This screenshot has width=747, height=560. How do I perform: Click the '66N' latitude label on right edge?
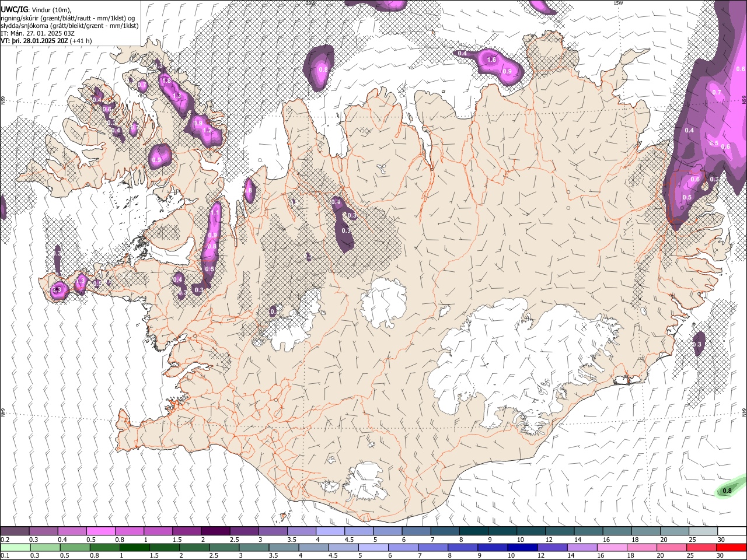point(744,100)
